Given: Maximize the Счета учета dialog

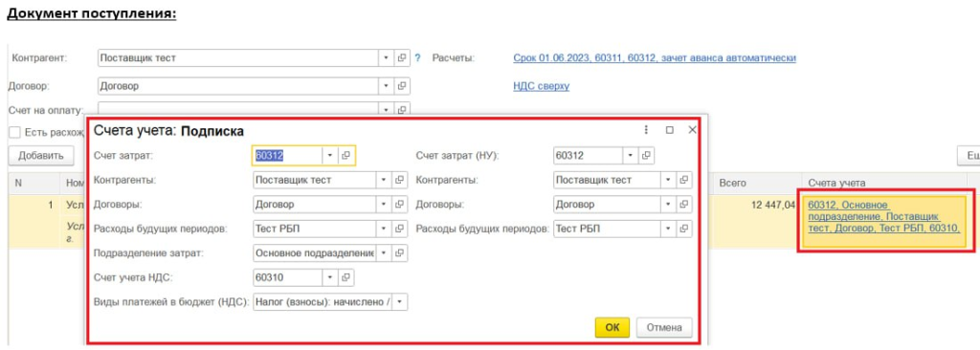Looking at the screenshot, I should 669,130.
